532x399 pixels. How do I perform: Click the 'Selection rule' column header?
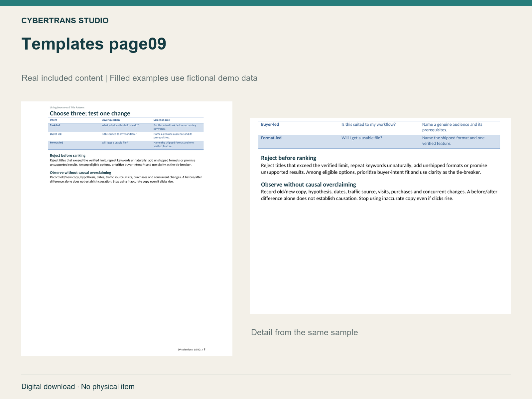click(x=162, y=120)
